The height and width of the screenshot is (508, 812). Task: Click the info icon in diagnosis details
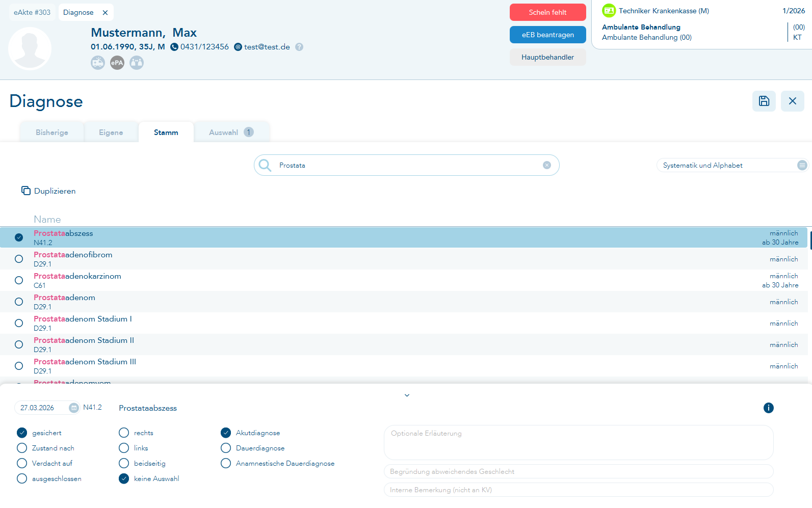point(769,408)
